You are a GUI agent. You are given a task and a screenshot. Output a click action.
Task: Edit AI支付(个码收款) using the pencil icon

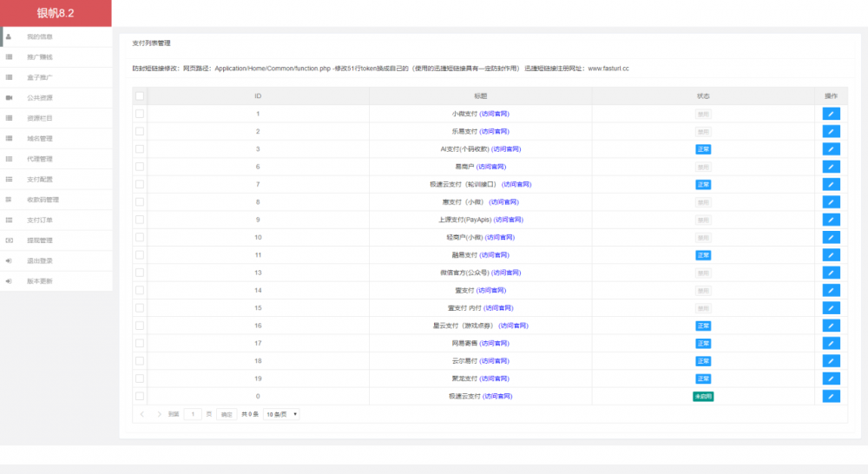(x=831, y=149)
